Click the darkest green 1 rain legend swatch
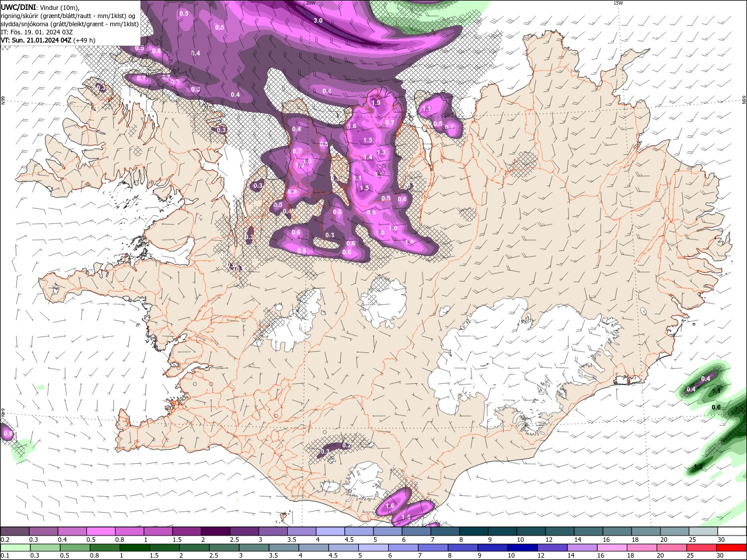Screen dimensions: 747x560 (134, 548)
